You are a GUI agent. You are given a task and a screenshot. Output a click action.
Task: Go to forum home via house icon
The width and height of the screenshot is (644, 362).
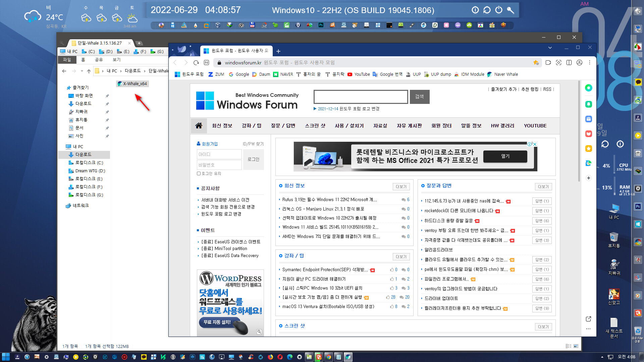[x=199, y=126]
